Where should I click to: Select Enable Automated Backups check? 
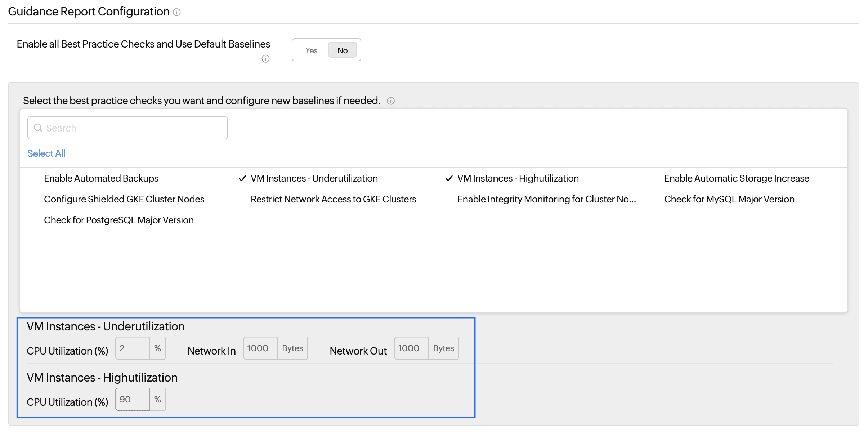pos(101,178)
